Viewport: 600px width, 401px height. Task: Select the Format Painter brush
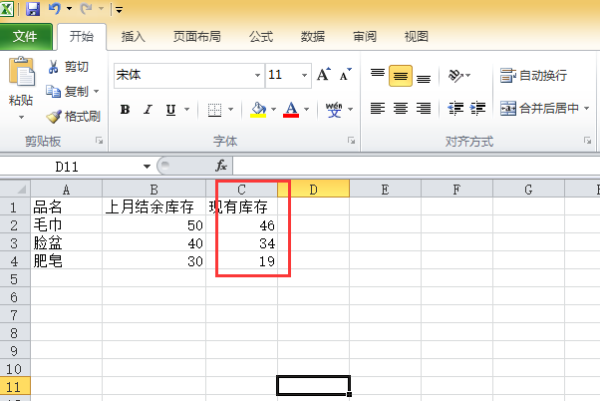(x=54, y=116)
